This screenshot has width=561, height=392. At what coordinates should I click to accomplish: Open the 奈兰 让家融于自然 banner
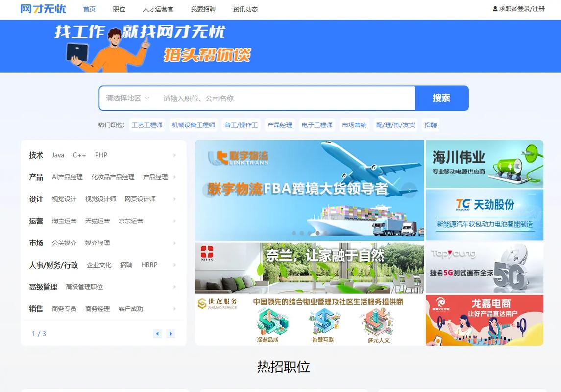pyautogui.click(x=310, y=268)
